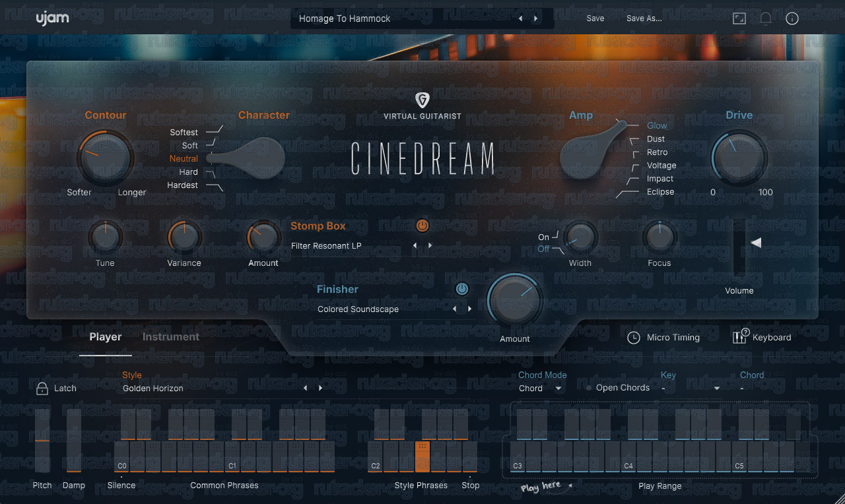The height and width of the screenshot is (504, 845).
Task: Click the Variance knob
Action: [x=184, y=237]
